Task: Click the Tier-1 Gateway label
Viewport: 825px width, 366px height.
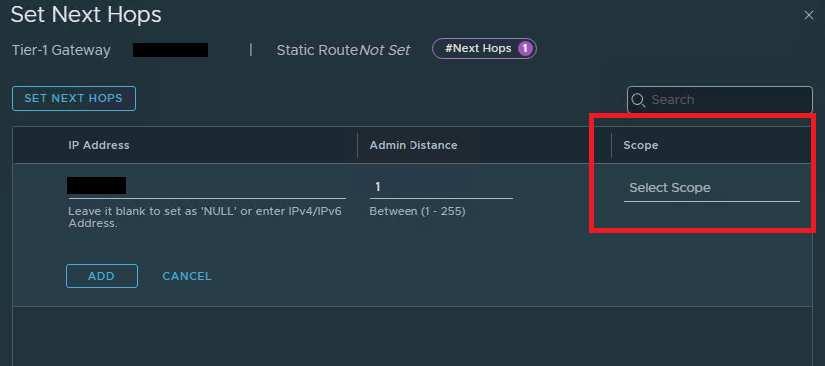Action: coord(62,50)
